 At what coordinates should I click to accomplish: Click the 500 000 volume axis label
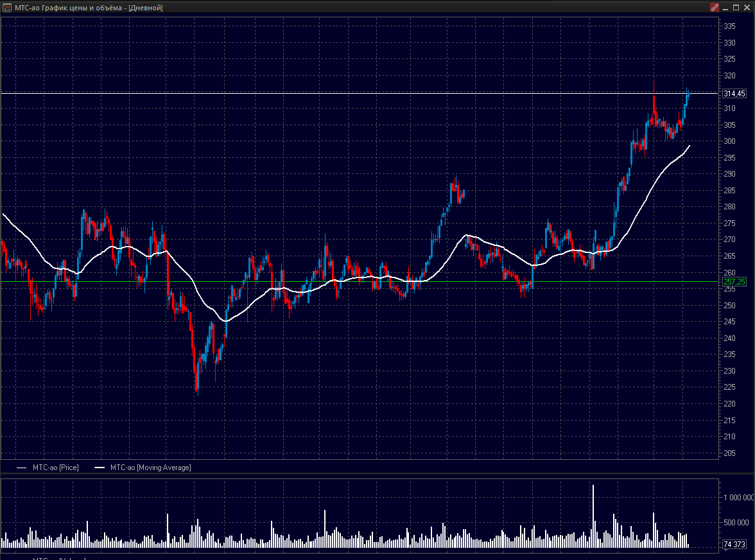tap(736, 523)
